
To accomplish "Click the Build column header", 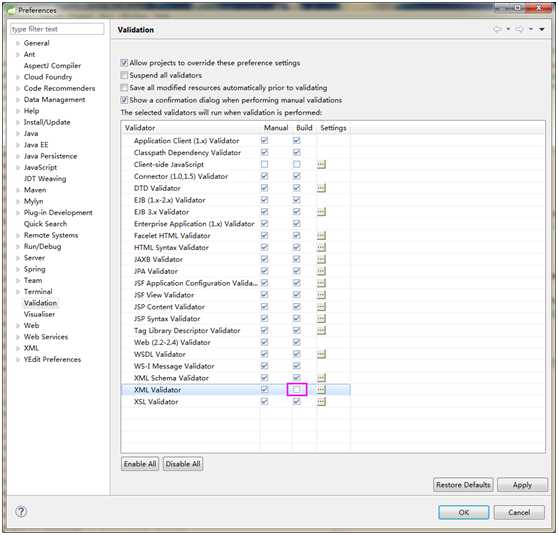I will [304, 128].
